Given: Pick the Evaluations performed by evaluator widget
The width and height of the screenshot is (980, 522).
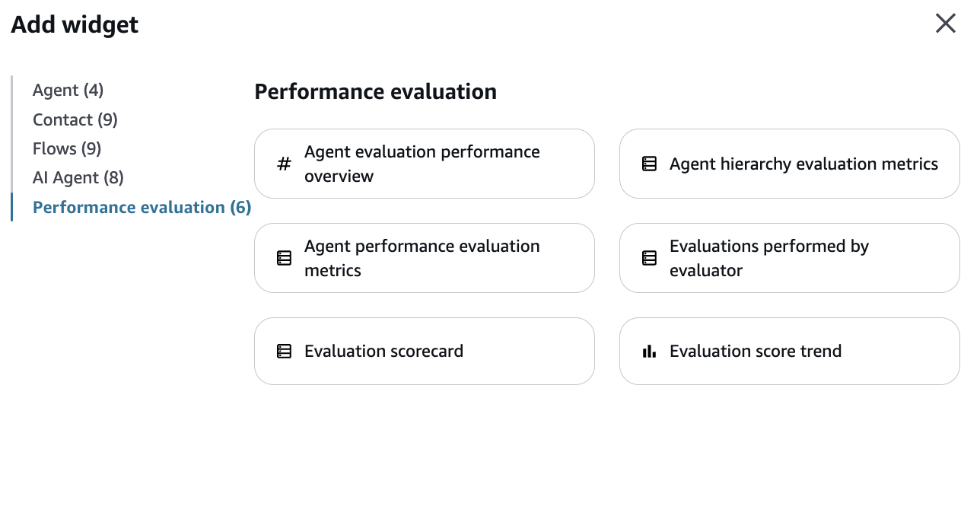Looking at the screenshot, I should pos(789,258).
